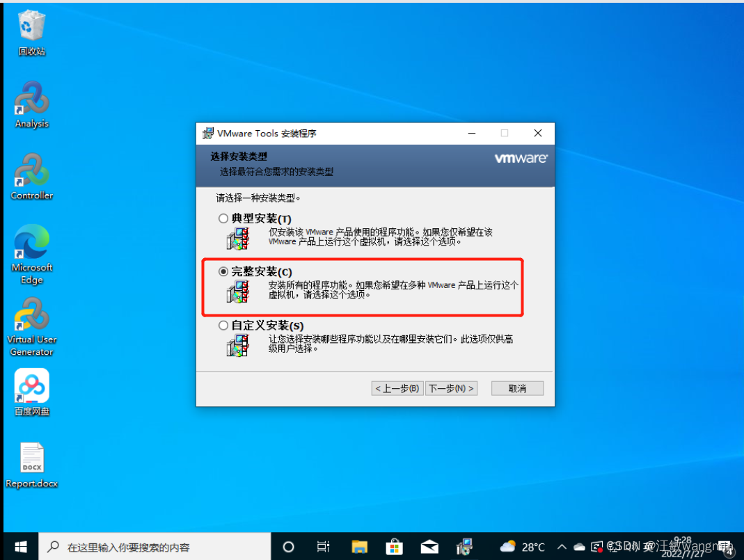Viewport: 744px width, 560px height.
Task: Click the vmware logo in header
Action: 521,158
